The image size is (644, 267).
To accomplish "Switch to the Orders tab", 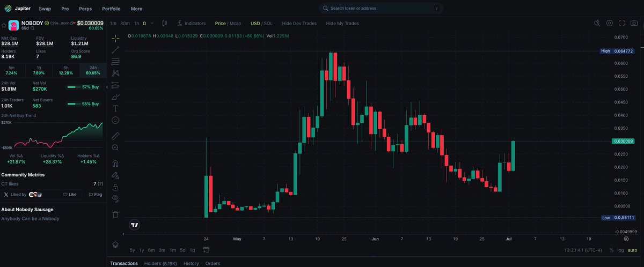I will tap(213, 263).
